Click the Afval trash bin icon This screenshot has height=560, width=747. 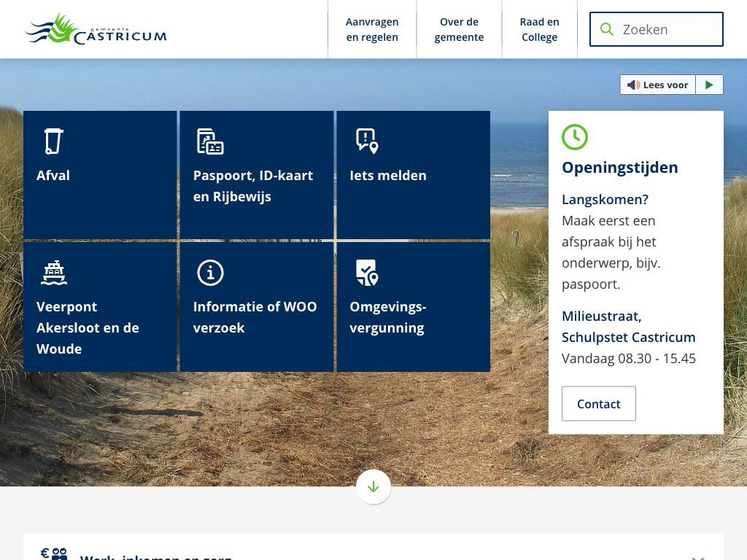(x=53, y=141)
